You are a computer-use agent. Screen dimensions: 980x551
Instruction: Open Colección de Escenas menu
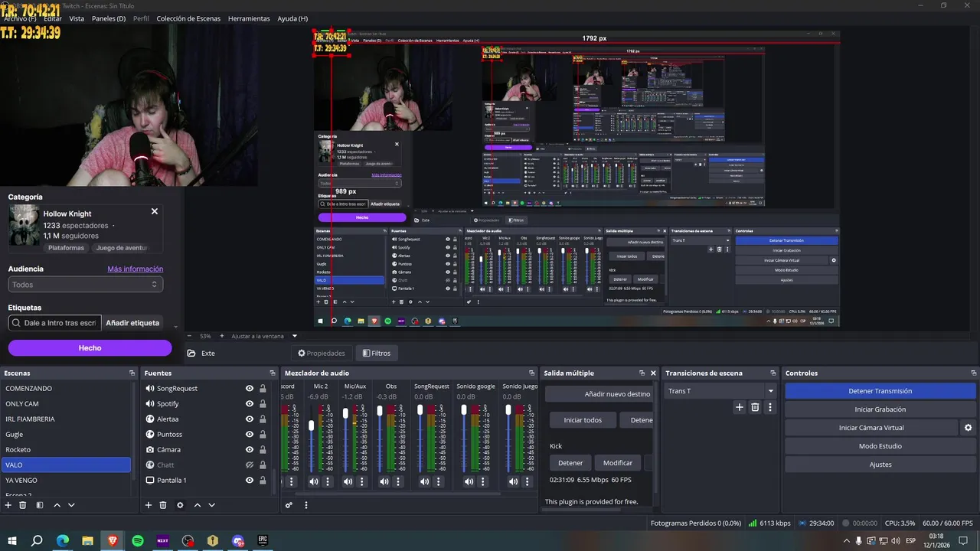(188, 18)
